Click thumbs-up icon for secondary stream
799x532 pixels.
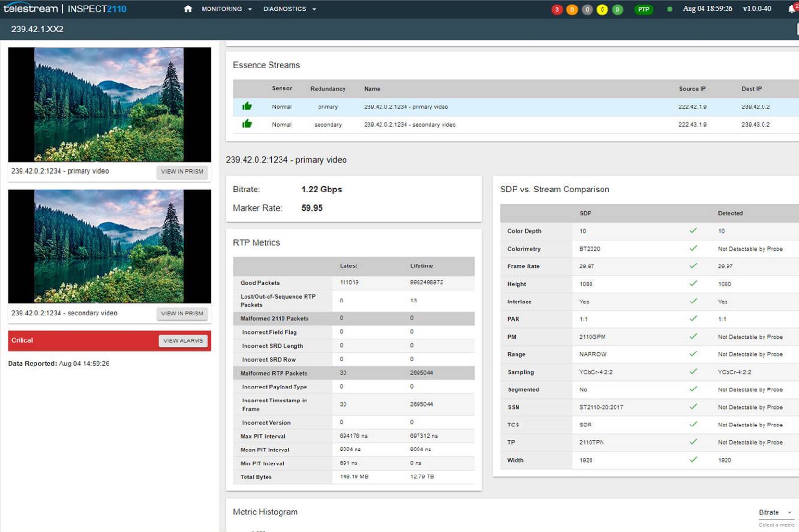coord(247,124)
